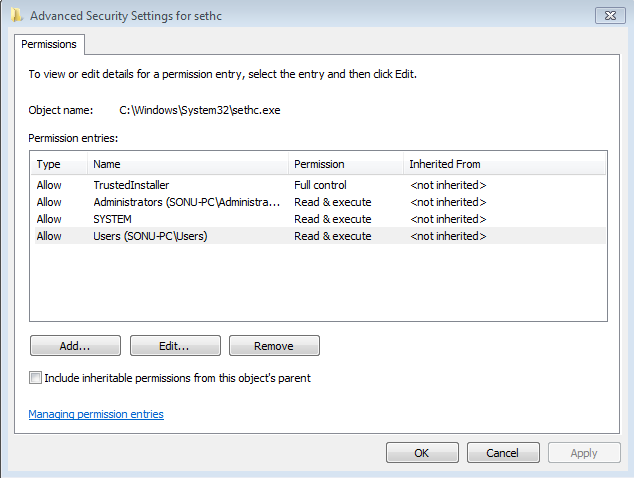This screenshot has width=634, height=478.
Task: Confirm changes with OK button
Action: point(422,453)
